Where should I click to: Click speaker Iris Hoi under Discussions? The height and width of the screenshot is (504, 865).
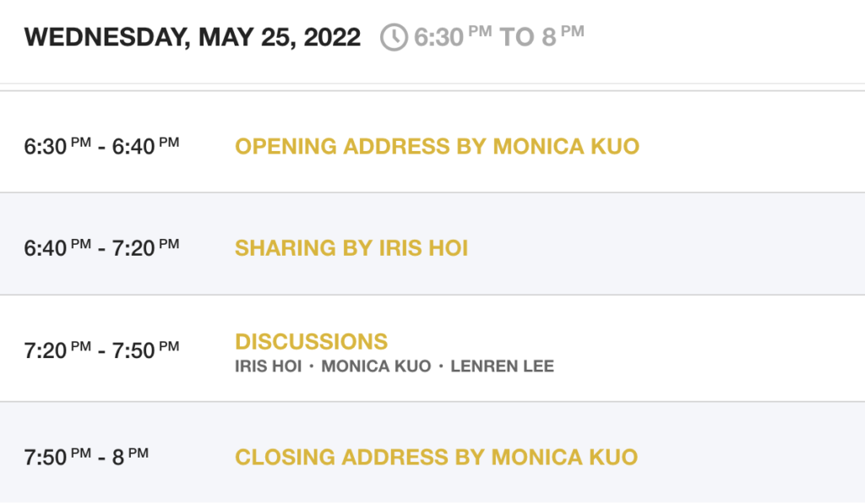click(x=268, y=366)
